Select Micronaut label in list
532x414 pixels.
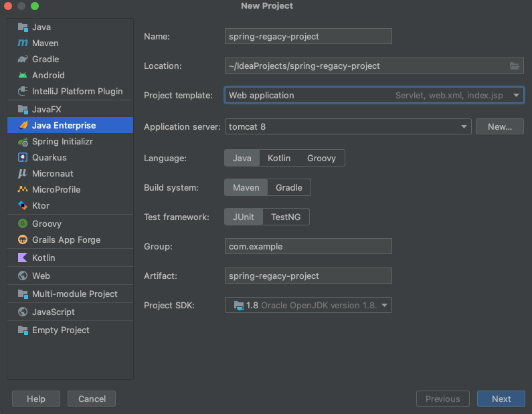point(53,174)
